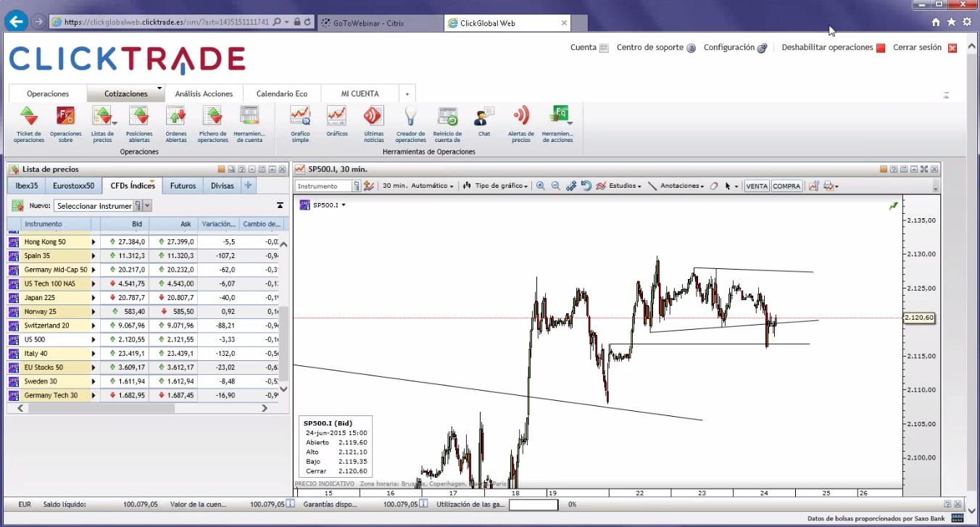Open Operaciones sobre Fx tool
This screenshot has height=527, width=980.
click(66, 123)
